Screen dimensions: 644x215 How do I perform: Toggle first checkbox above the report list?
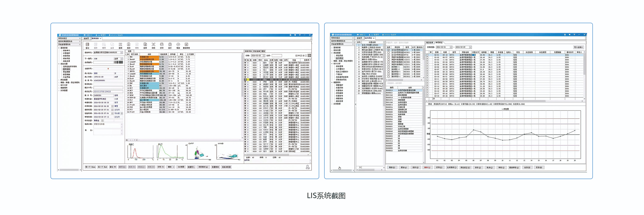(296, 56)
